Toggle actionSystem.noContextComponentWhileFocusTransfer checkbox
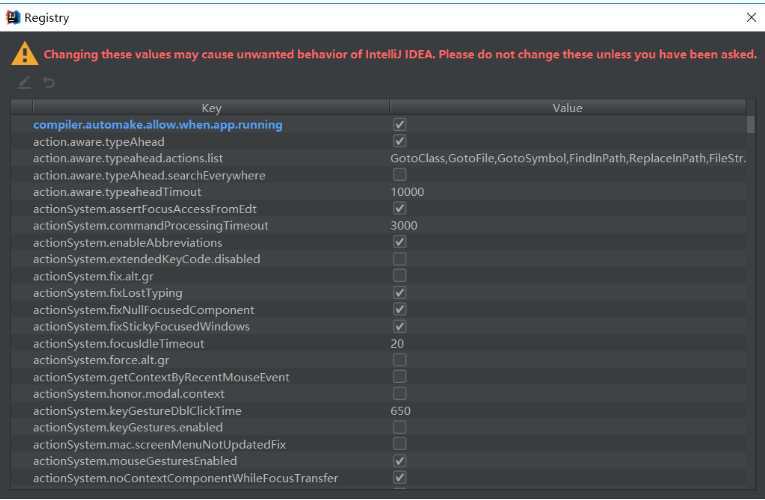Image resolution: width=765 pixels, height=500 pixels. point(400,478)
